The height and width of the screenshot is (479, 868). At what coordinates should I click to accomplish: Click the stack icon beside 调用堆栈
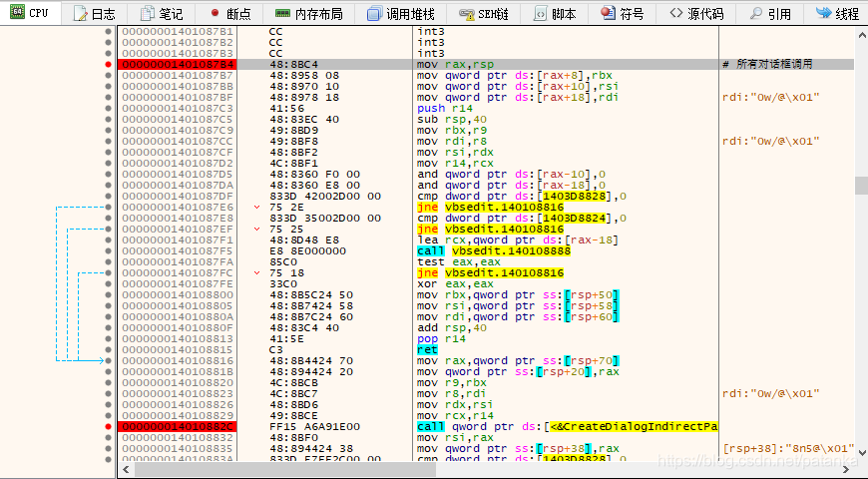pos(375,13)
